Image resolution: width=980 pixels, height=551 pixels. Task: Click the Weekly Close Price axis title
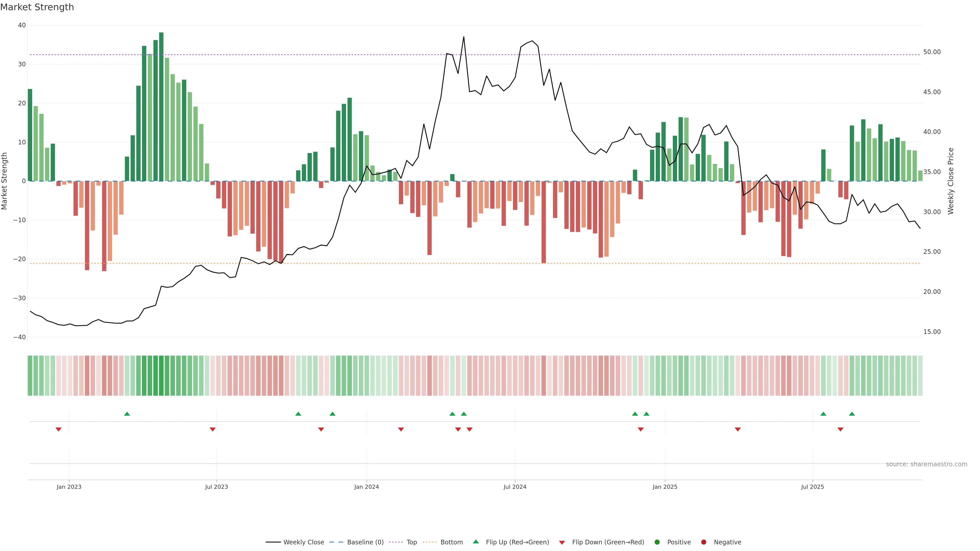coord(951,181)
